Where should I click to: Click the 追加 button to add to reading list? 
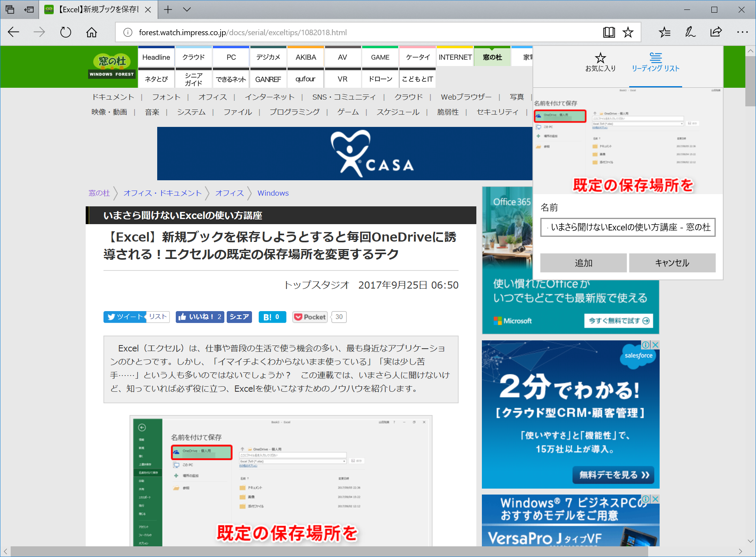pos(583,262)
